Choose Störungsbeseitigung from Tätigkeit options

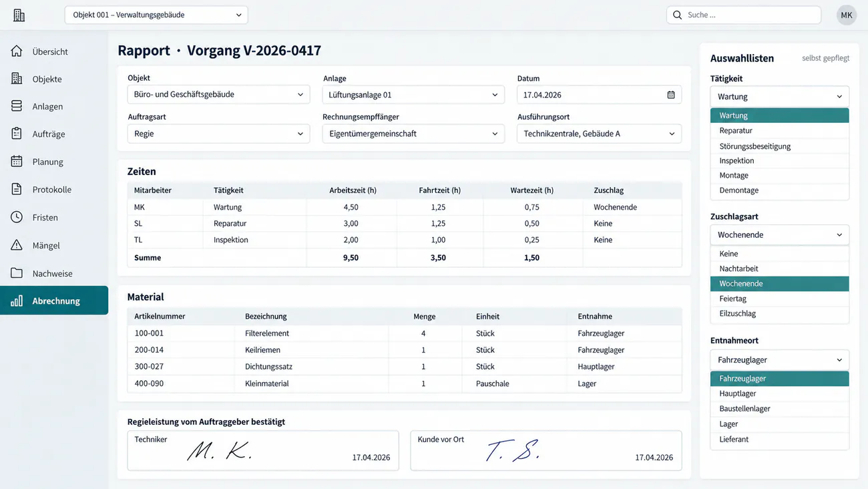[x=780, y=146]
